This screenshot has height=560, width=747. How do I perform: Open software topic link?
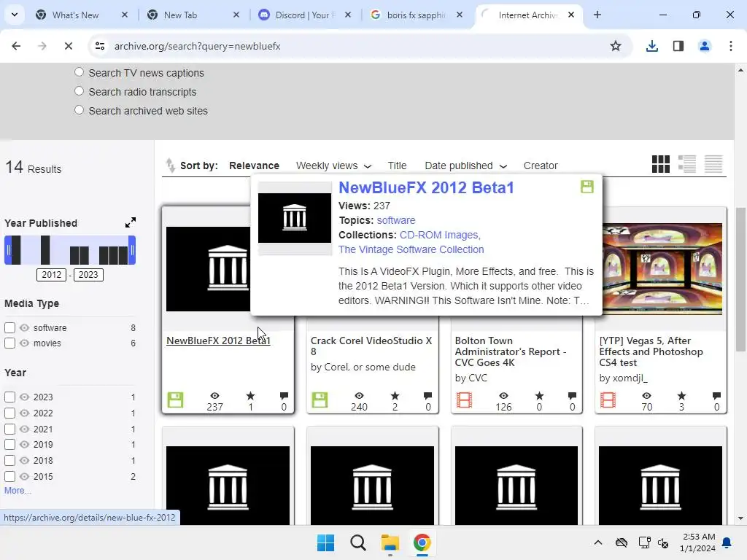[396, 220]
